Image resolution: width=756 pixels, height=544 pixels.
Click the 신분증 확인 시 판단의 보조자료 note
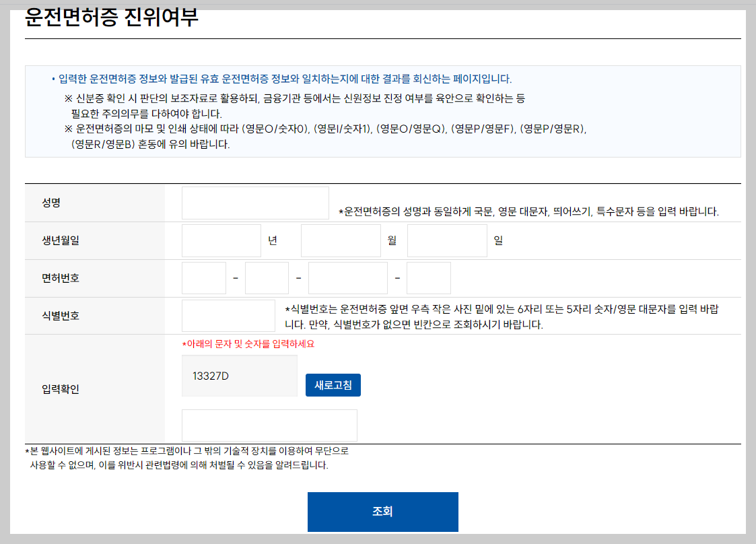click(295, 106)
